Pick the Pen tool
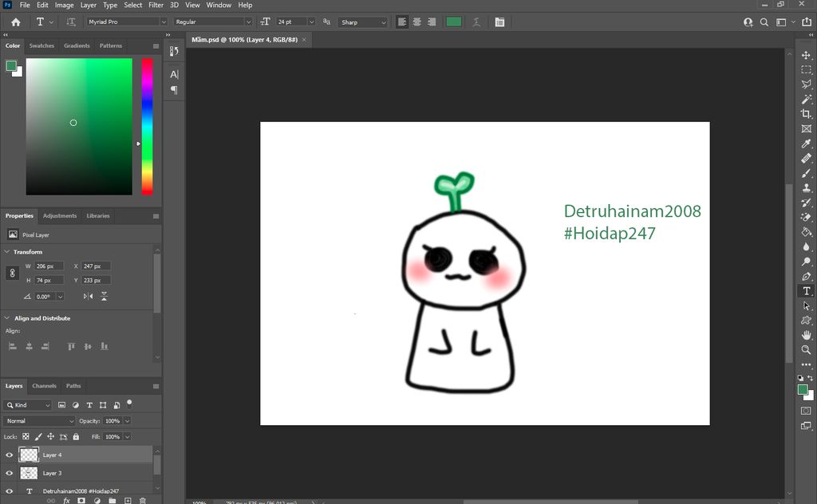817x504 pixels. [806, 276]
